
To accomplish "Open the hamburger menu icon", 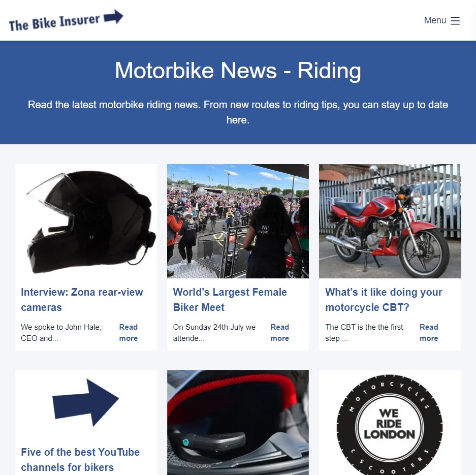I will point(455,21).
